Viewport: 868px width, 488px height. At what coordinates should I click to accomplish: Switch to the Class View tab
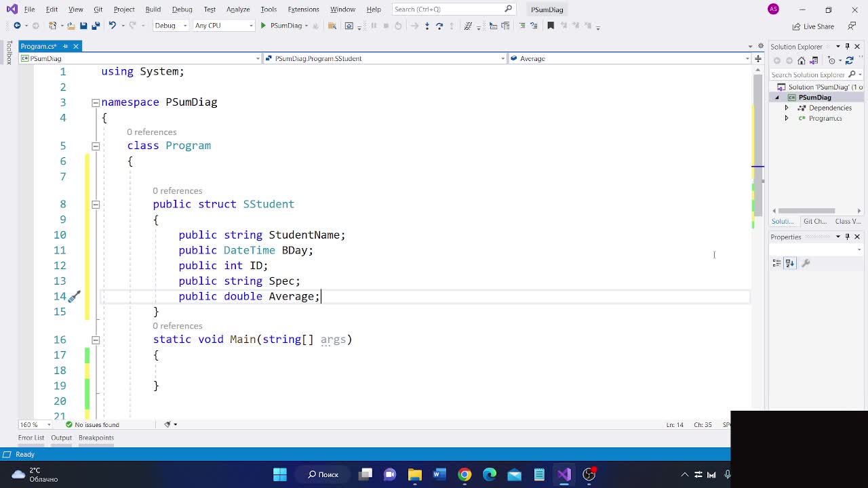[x=848, y=222]
